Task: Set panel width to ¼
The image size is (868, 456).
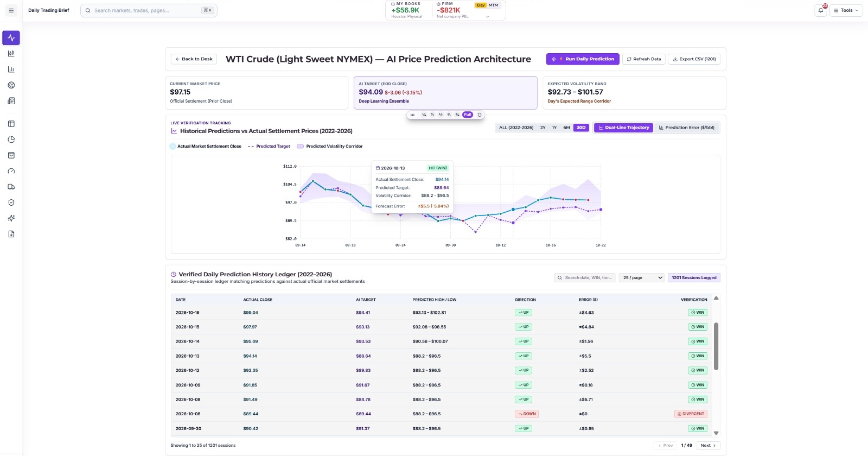Action: pos(424,115)
